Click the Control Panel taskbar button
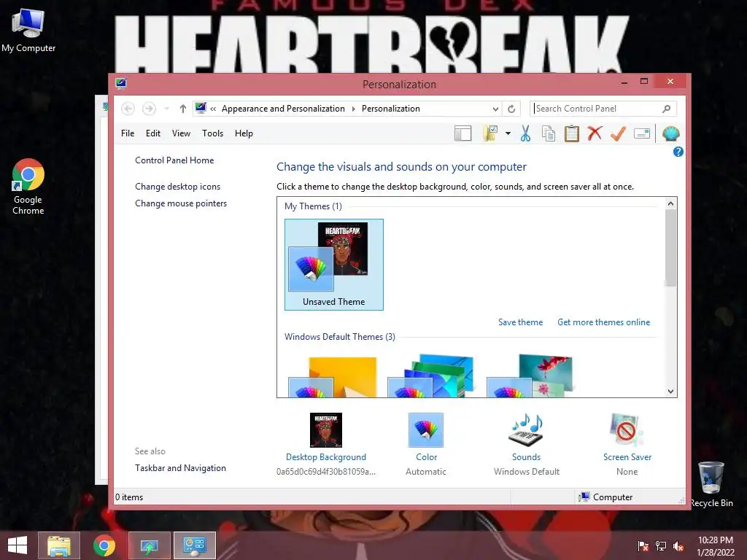747x560 pixels. (x=194, y=545)
